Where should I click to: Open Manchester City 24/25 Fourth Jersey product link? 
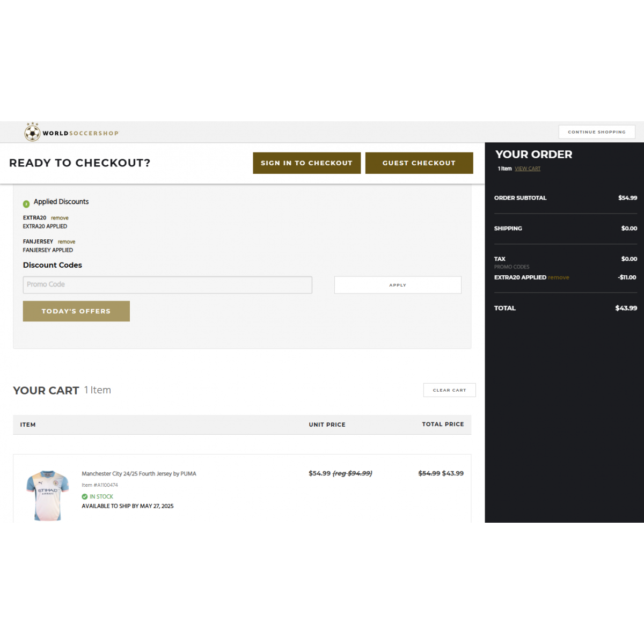[x=139, y=474]
